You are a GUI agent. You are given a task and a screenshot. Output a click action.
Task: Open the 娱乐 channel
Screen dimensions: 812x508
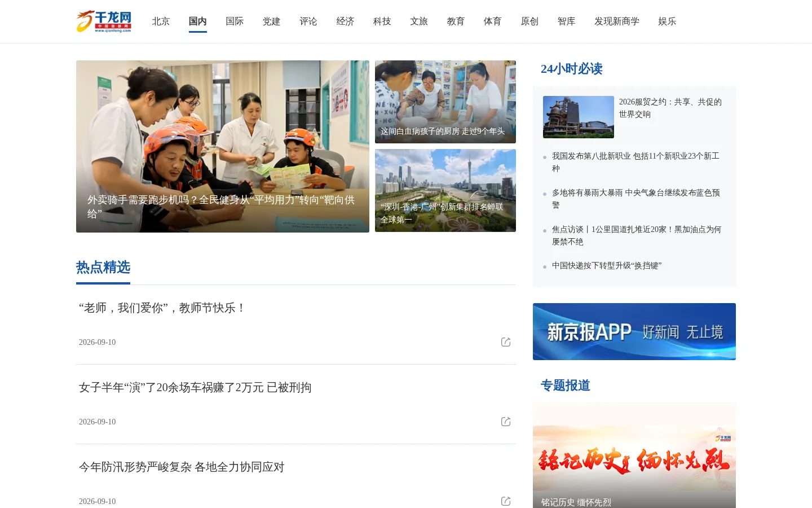[667, 21]
